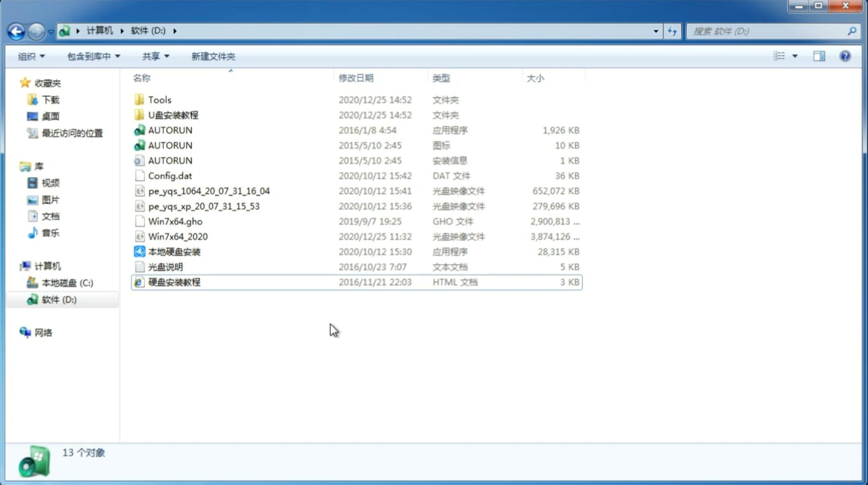Expand address bar path dropdown

[x=655, y=30]
